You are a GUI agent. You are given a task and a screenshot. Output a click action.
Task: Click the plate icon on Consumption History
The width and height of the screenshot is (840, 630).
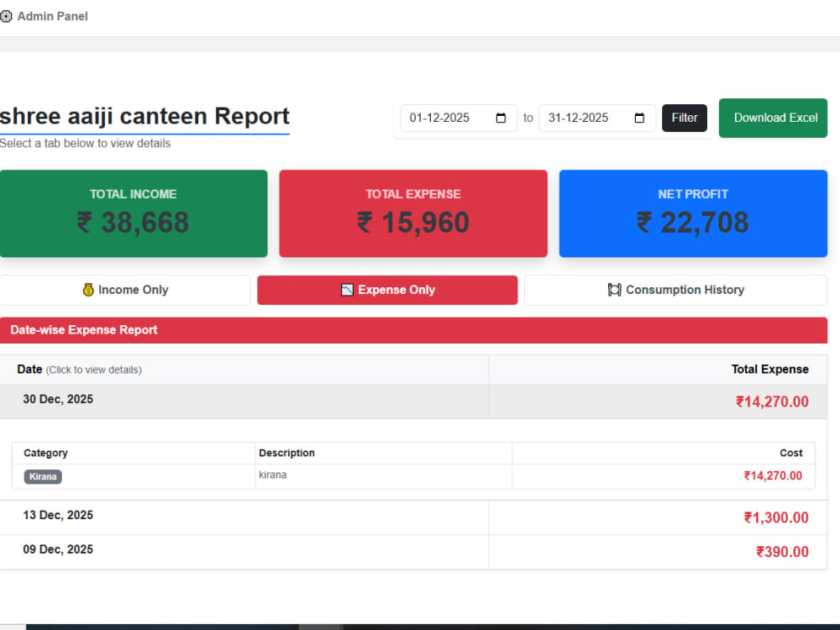click(615, 290)
